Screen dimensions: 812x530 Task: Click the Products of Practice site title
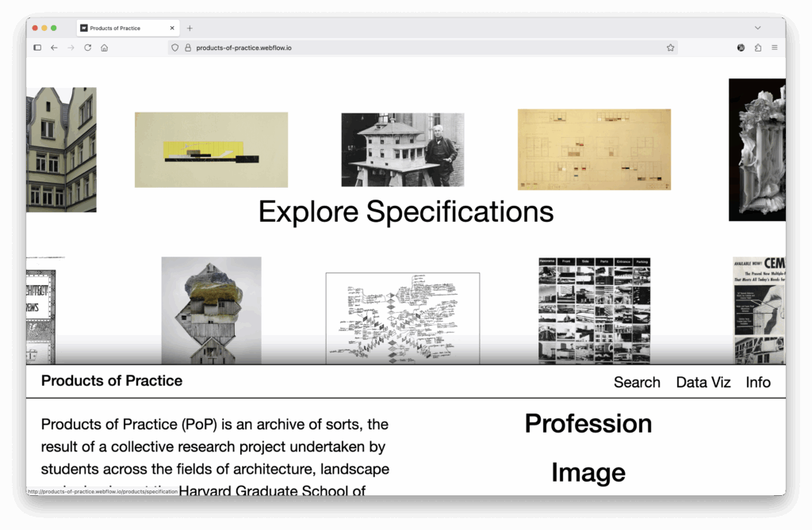point(112,381)
